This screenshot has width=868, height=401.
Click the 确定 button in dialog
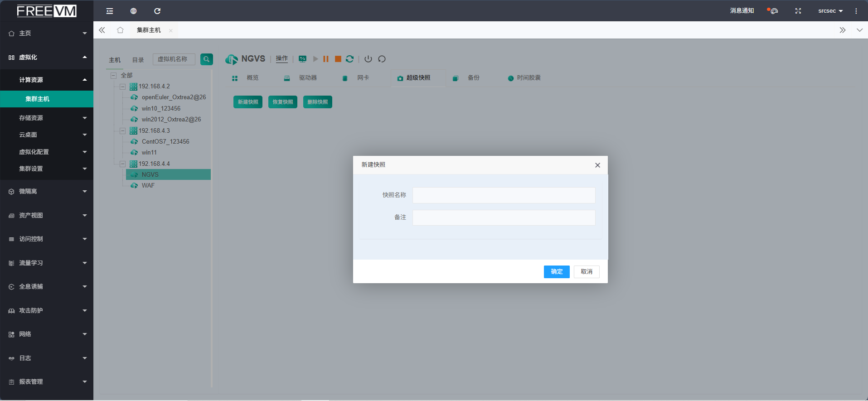pyautogui.click(x=557, y=272)
